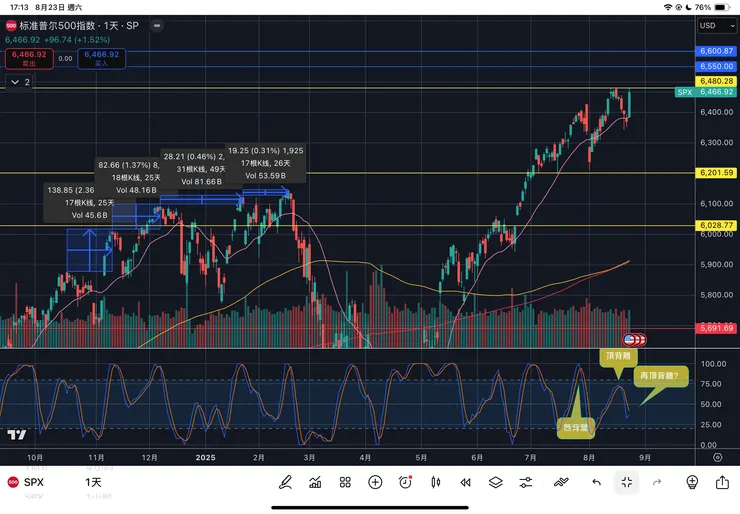The height and width of the screenshot is (514, 740).
Task: Open the layout grid icon
Action: click(345, 482)
